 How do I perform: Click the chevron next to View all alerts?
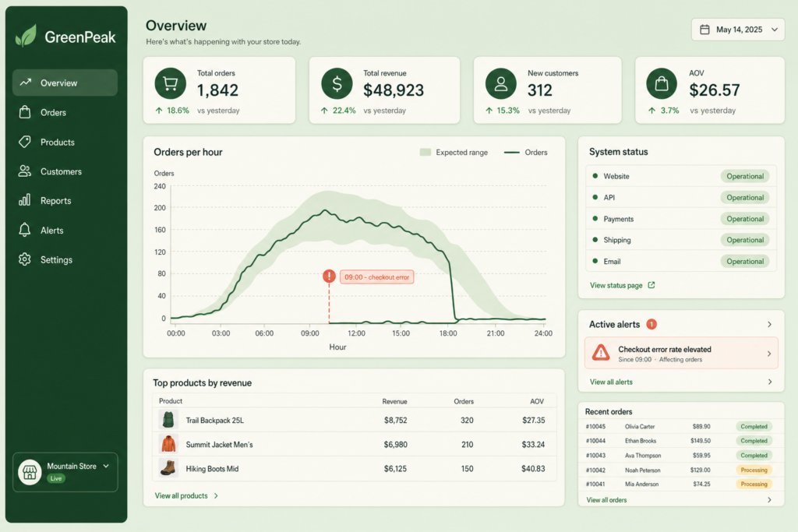point(769,382)
